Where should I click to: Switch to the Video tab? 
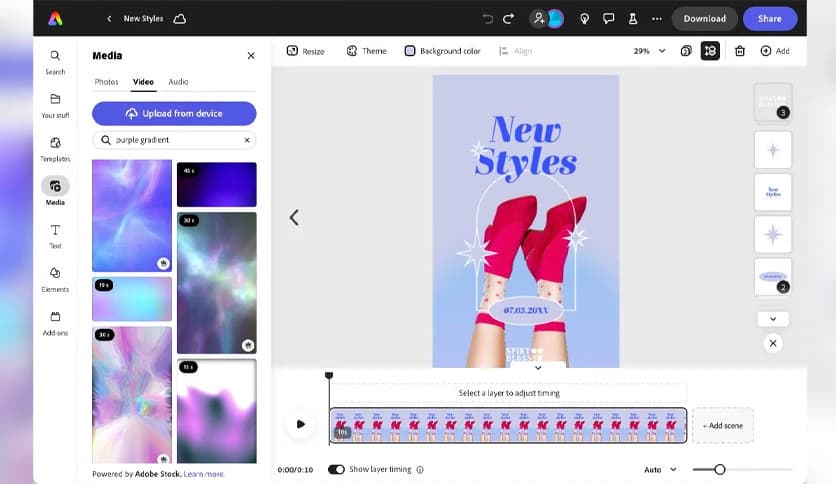click(x=143, y=82)
